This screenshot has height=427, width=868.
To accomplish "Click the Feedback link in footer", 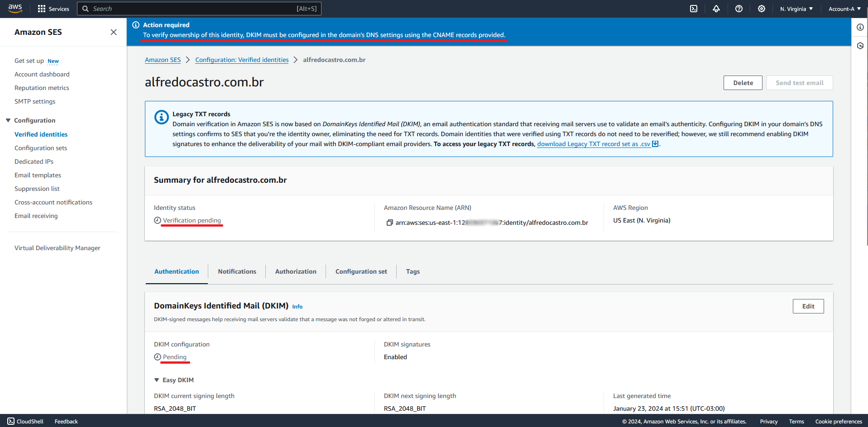I will pos(66,421).
